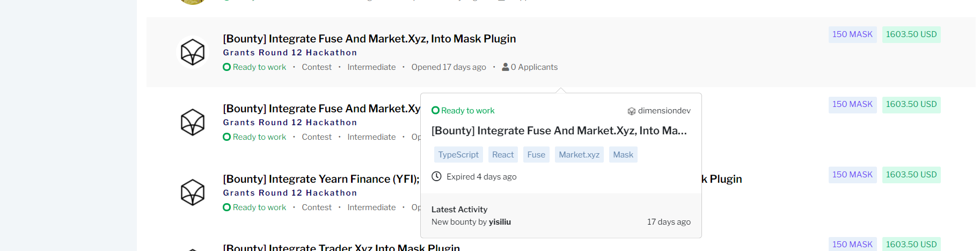Viewport: 980px width, 251px height.
Task: Click 17 days ago activity timestamp
Action: (x=669, y=222)
